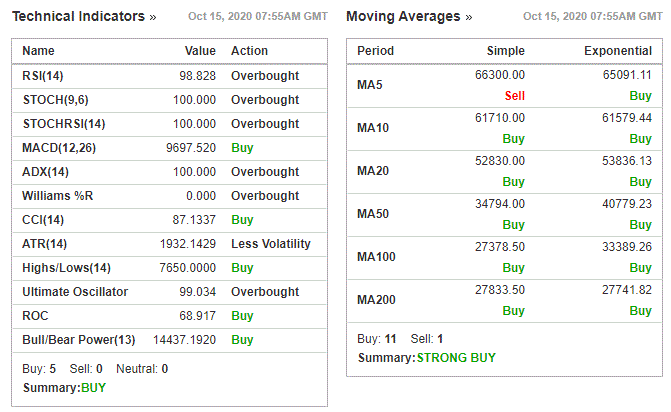Click the Overbought action in RSI row
This screenshot has height=412, width=671.
[x=265, y=76]
